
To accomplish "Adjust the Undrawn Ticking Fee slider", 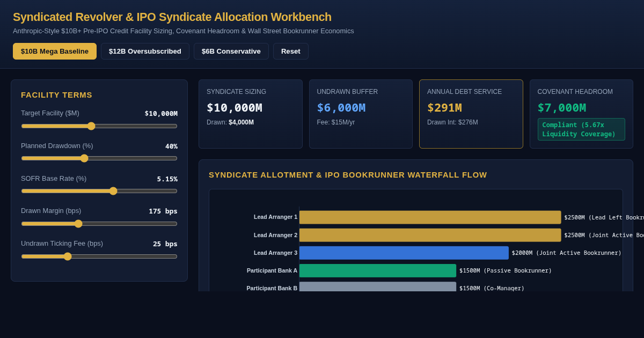I will click(99, 256).
